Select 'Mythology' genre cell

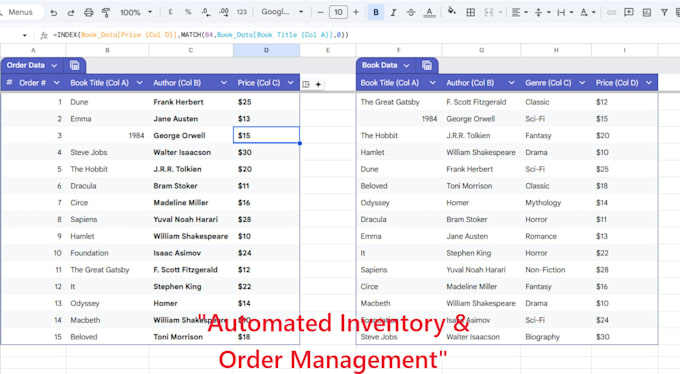coord(543,203)
